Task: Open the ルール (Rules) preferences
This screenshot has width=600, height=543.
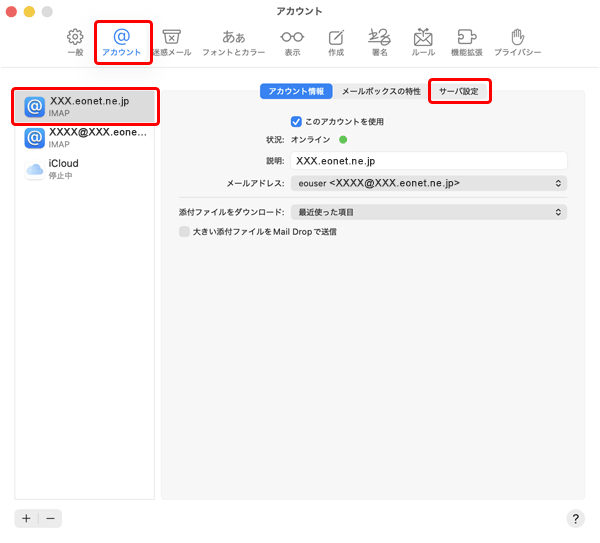Action: (x=423, y=41)
